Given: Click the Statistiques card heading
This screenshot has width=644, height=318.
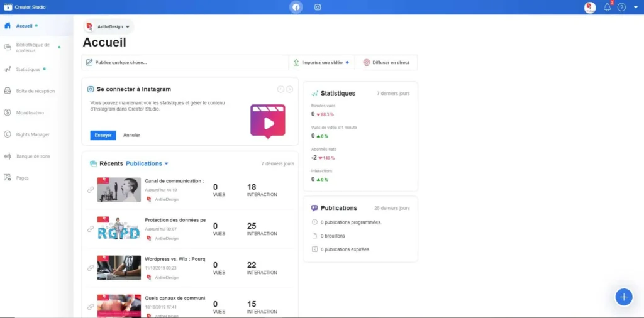Looking at the screenshot, I should [338, 93].
